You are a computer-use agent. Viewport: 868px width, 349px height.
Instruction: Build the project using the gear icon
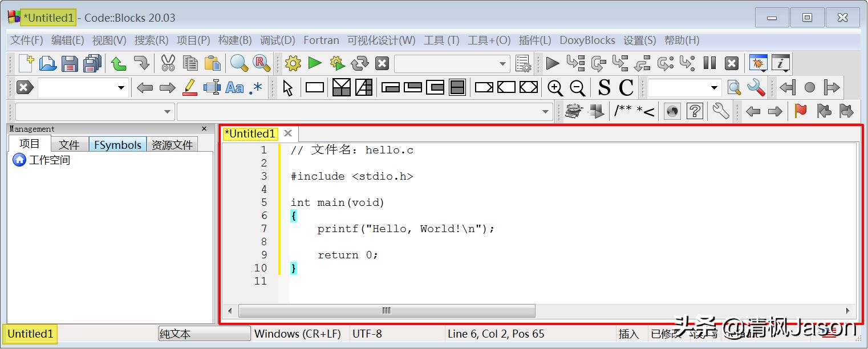click(x=293, y=63)
